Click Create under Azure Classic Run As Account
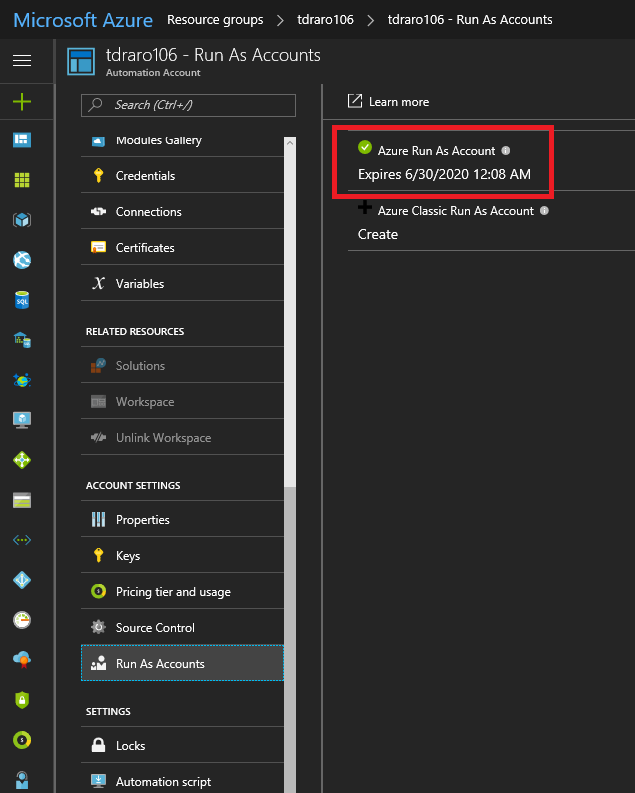 (x=378, y=234)
